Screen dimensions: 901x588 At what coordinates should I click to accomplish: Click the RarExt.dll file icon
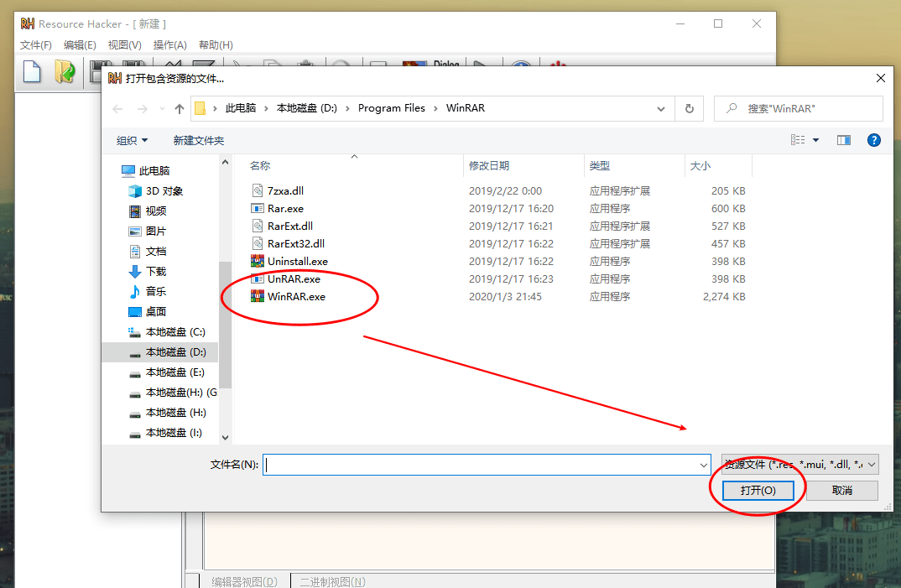[x=258, y=226]
